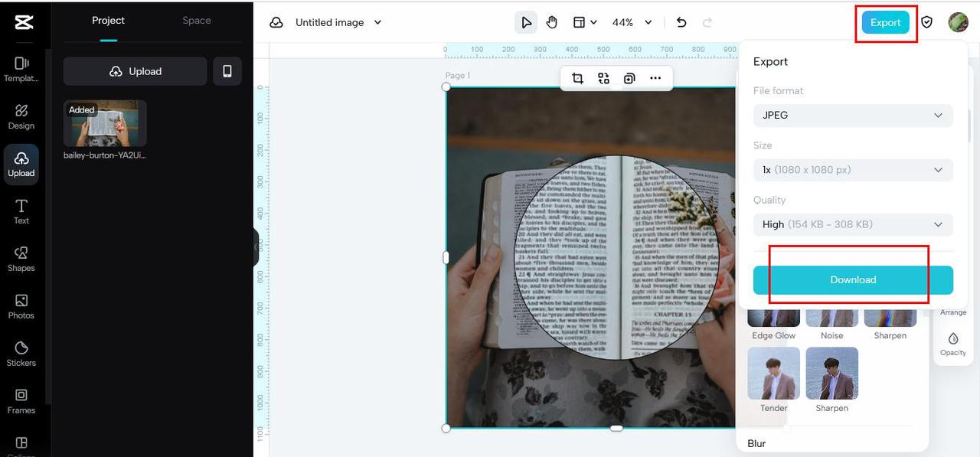The width and height of the screenshot is (980, 457).
Task: Select the Upload sidebar panel
Action: 21,164
